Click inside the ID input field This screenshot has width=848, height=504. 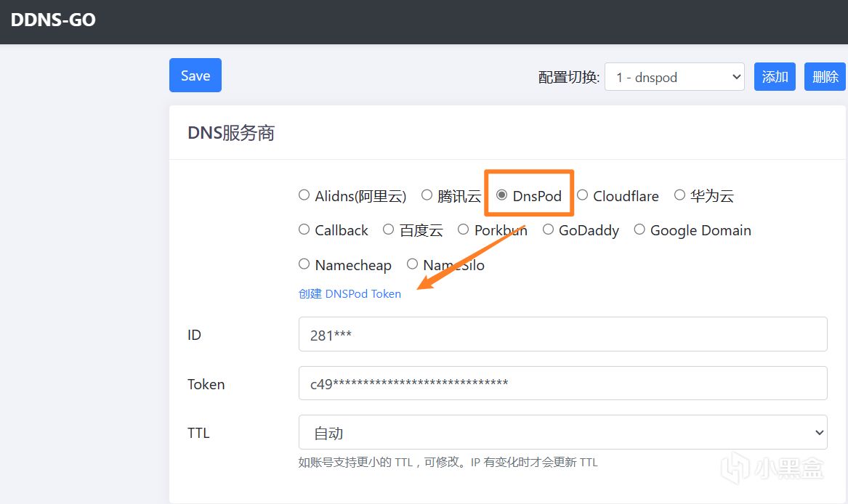coord(563,335)
